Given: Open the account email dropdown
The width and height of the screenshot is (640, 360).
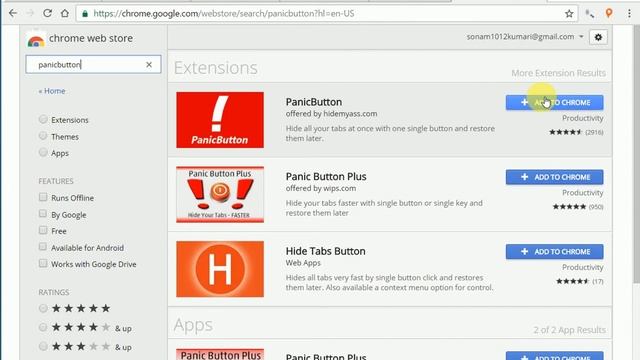Looking at the screenshot, I should (x=525, y=37).
